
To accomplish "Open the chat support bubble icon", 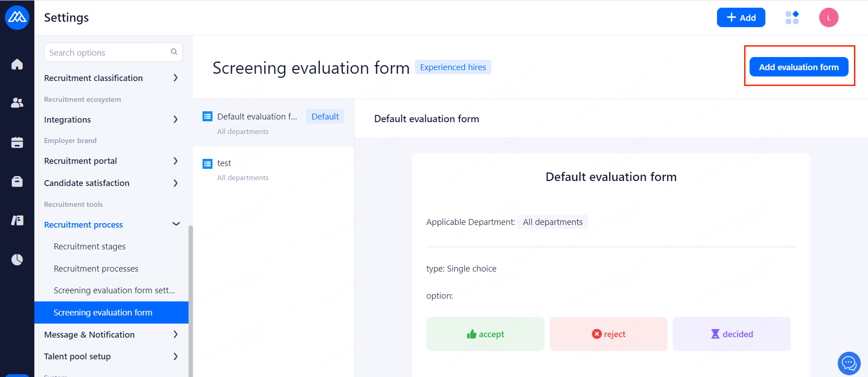I will [849, 363].
